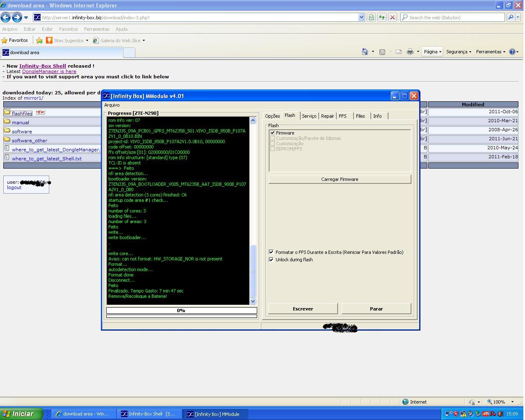The width and height of the screenshot is (525, 420).
Task: Click the volume speaker tray icon
Action: click(500, 414)
